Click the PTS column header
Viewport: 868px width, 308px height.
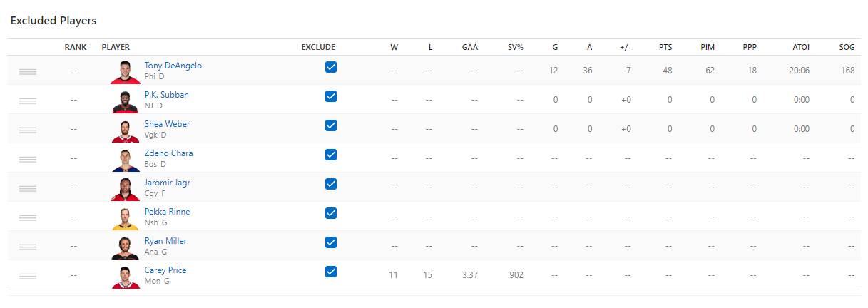pyautogui.click(x=665, y=48)
